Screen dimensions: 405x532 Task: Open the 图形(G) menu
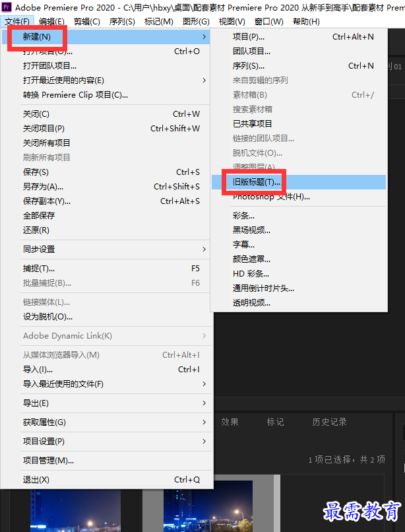196,22
